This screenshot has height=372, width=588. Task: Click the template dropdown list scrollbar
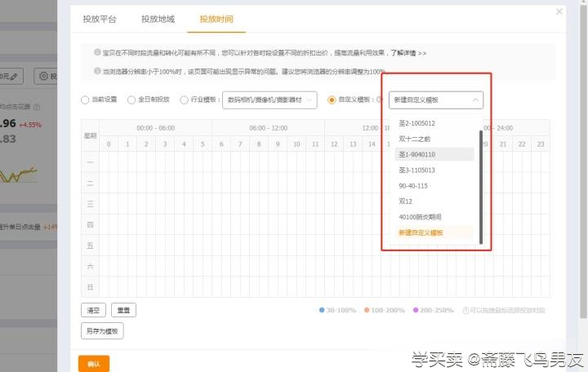point(481,188)
